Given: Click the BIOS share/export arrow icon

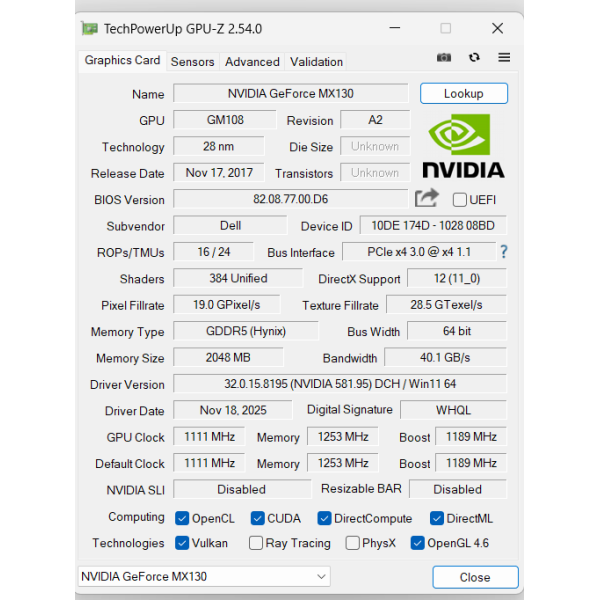Looking at the screenshot, I should 426,198.
